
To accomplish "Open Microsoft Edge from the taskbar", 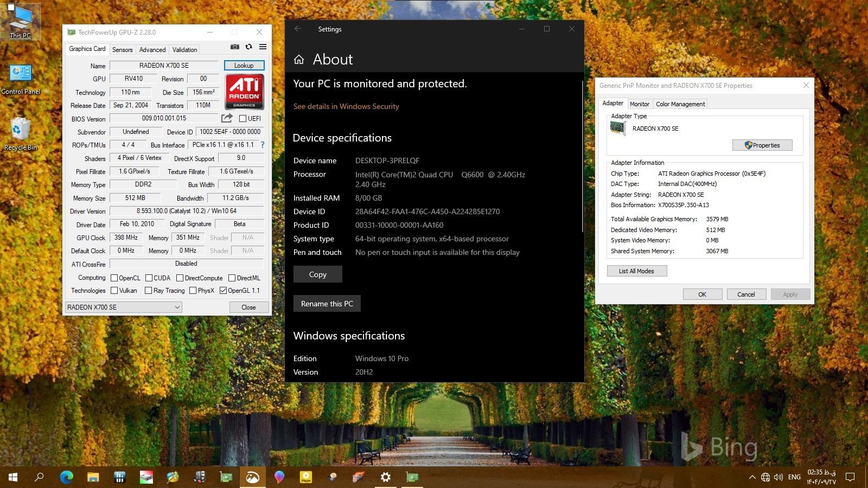I will 66,477.
